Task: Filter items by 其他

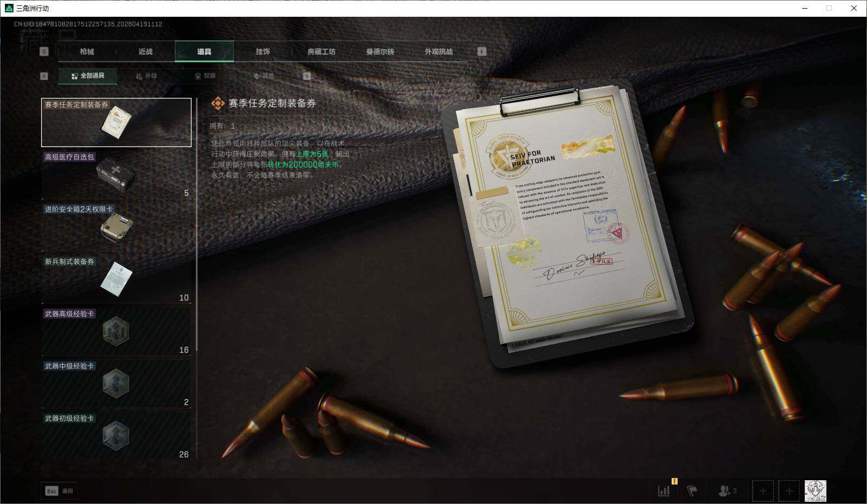Action: pyautogui.click(x=264, y=76)
